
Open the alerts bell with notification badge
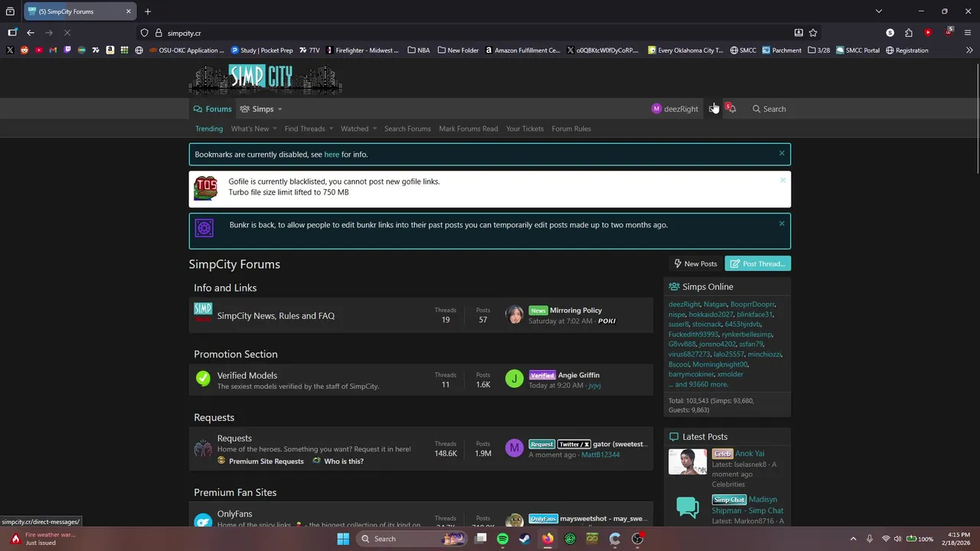pyautogui.click(x=732, y=109)
